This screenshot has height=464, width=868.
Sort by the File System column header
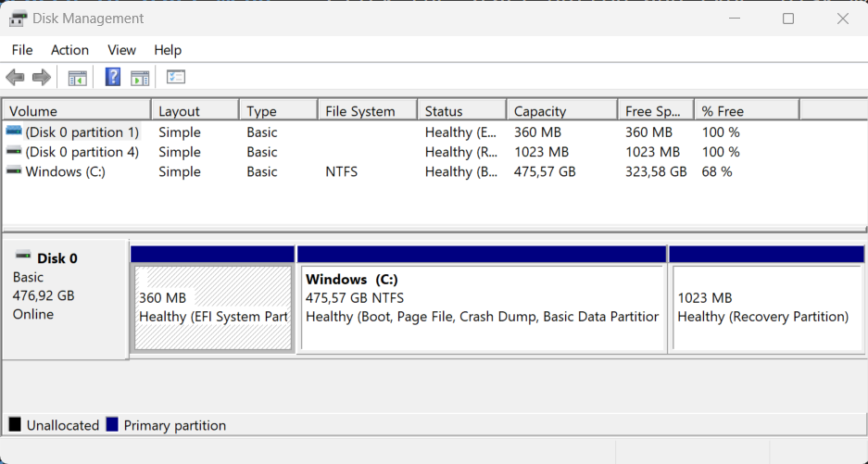[x=368, y=111]
